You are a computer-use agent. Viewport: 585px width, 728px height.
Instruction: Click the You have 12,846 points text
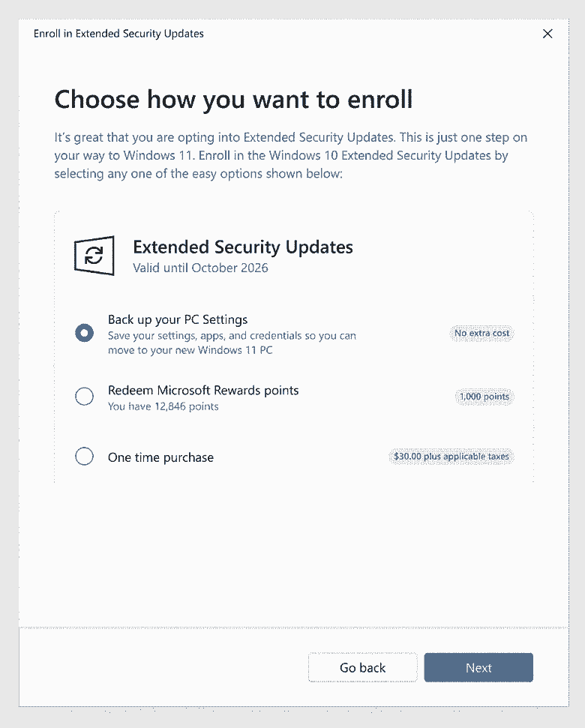click(x=163, y=406)
